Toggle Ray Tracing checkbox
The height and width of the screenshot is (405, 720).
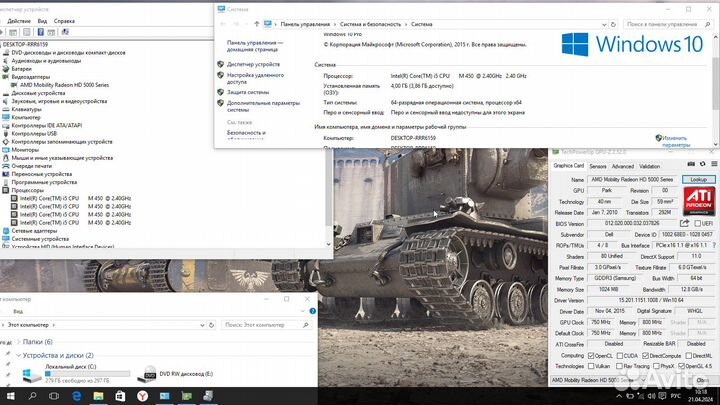coord(619,366)
